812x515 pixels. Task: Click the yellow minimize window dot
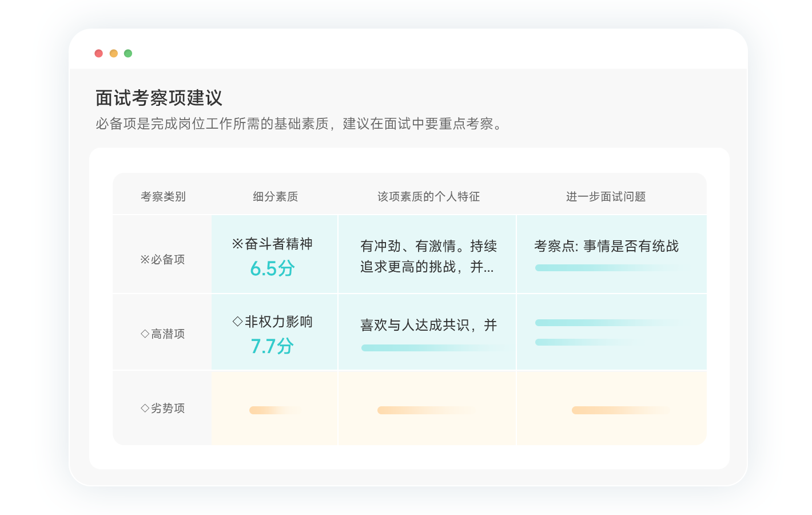[113, 53]
